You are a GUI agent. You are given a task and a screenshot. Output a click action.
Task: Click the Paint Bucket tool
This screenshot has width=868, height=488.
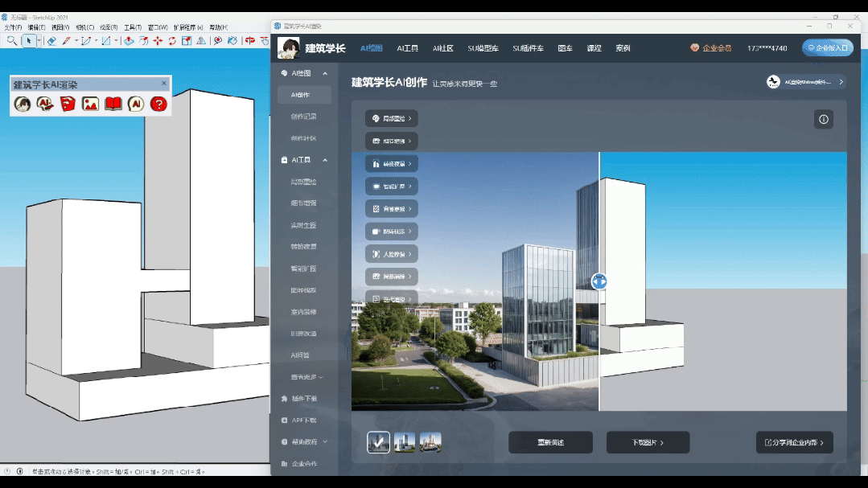[232, 40]
